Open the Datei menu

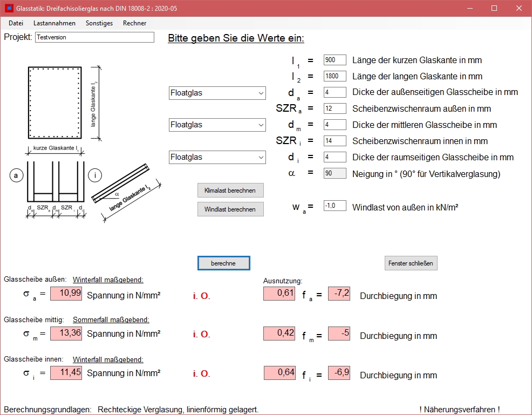coord(16,23)
